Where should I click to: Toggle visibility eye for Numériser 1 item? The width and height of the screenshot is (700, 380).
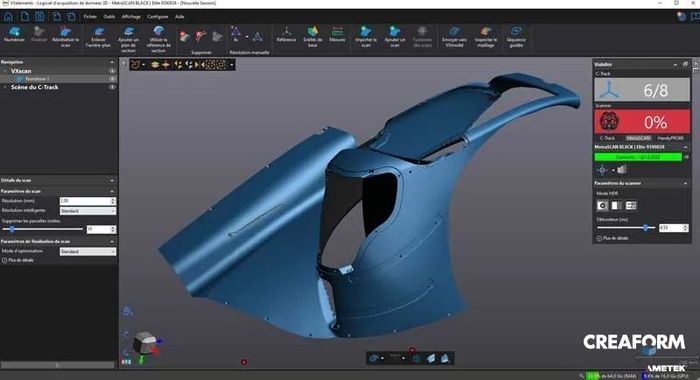(112, 79)
